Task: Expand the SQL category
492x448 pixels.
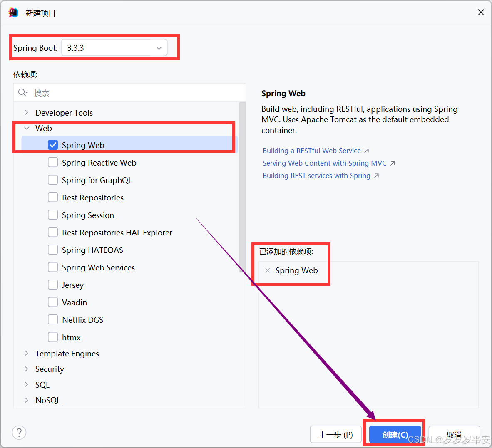Action: pyautogui.click(x=27, y=385)
